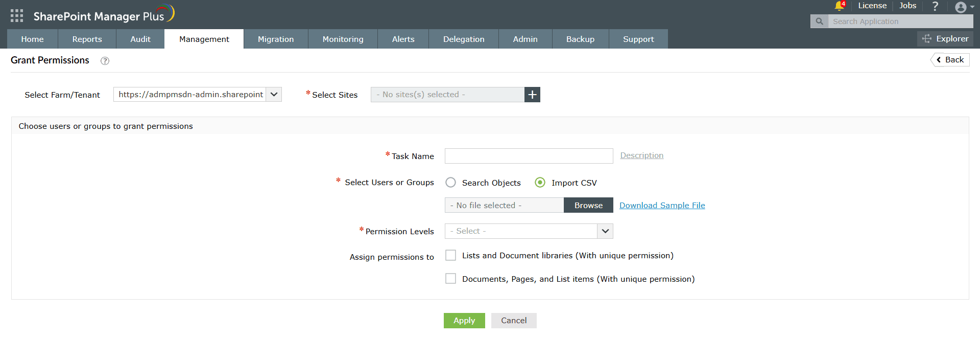Go to the Delegation tab
Screen dimensions: 980x360
(464, 39)
